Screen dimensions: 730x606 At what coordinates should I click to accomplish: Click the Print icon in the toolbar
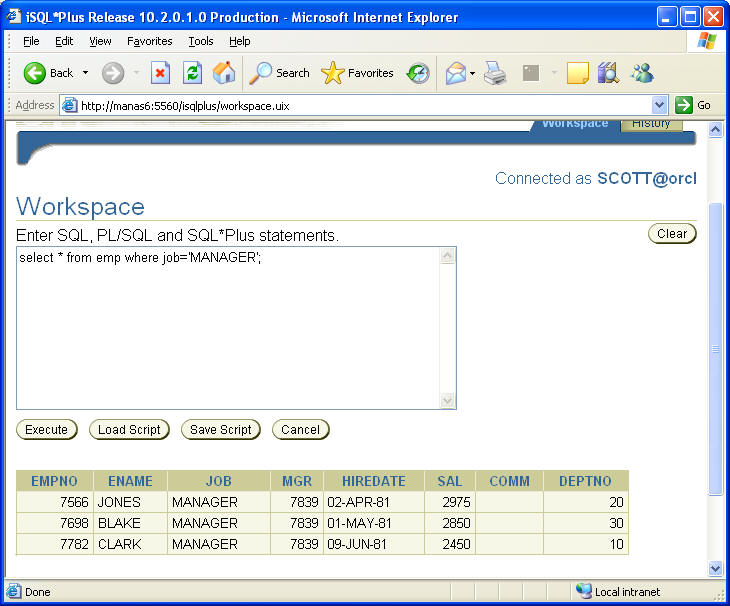coord(494,73)
